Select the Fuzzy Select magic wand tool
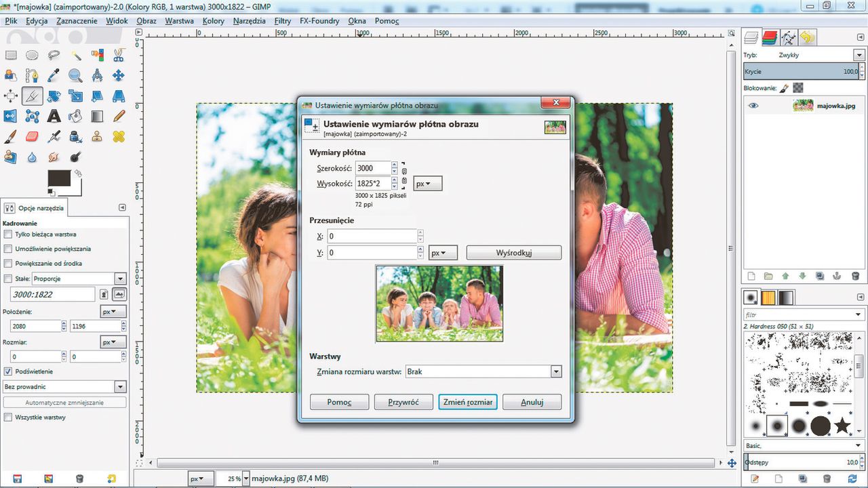Screen dimensions: 868x488 point(76,56)
